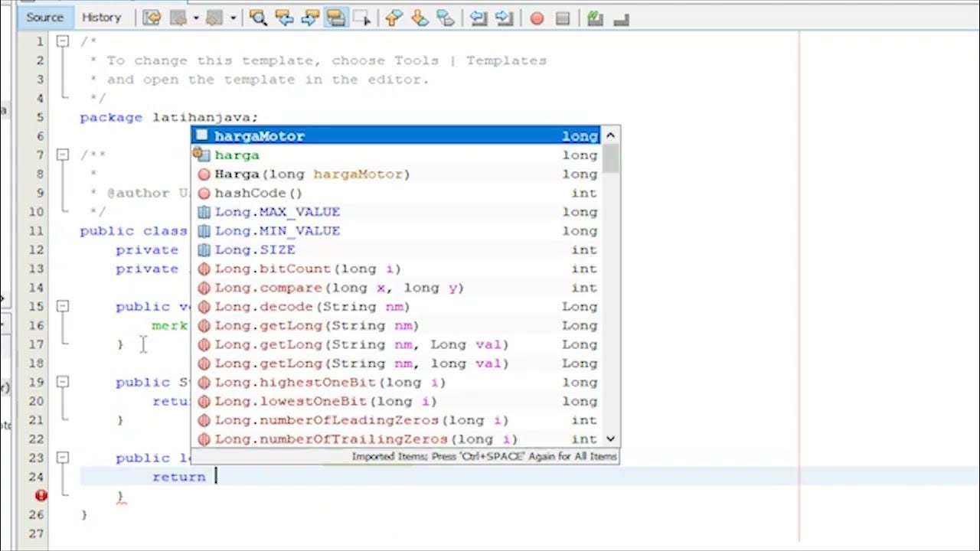Toggle Rectangular Selection mode

click(x=361, y=18)
